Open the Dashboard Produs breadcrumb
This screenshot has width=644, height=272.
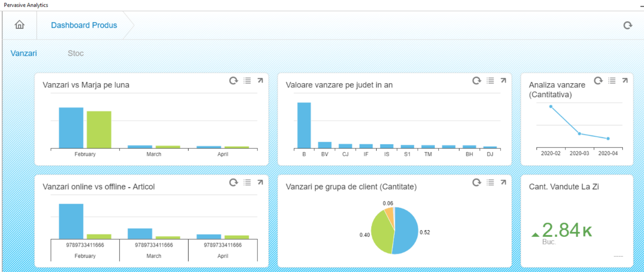click(84, 25)
